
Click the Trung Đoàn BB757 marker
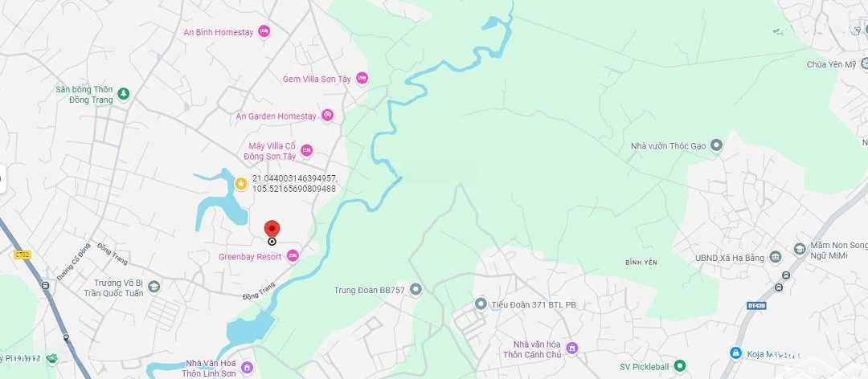(x=416, y=289)
